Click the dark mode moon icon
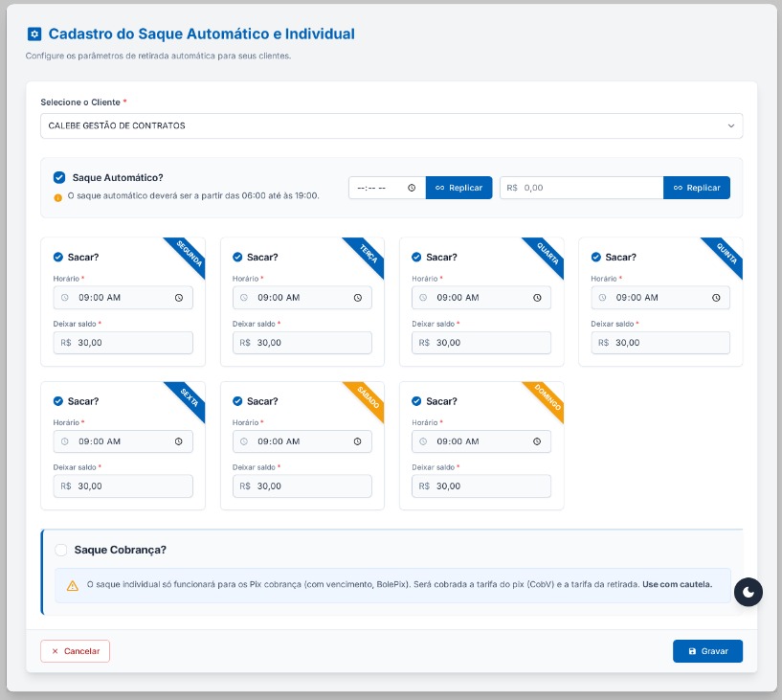Viewport: 782px width, 700px height. (748, 592)
